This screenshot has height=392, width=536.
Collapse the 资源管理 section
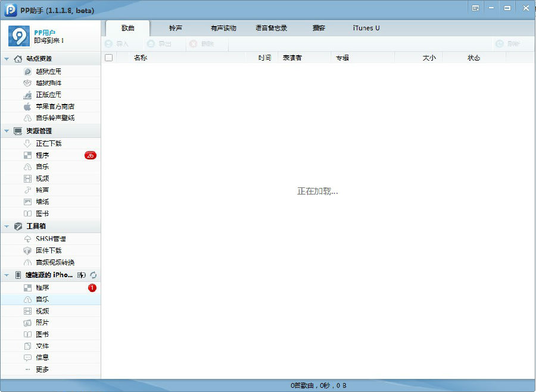pyautogui.click(x=6, y=131)
